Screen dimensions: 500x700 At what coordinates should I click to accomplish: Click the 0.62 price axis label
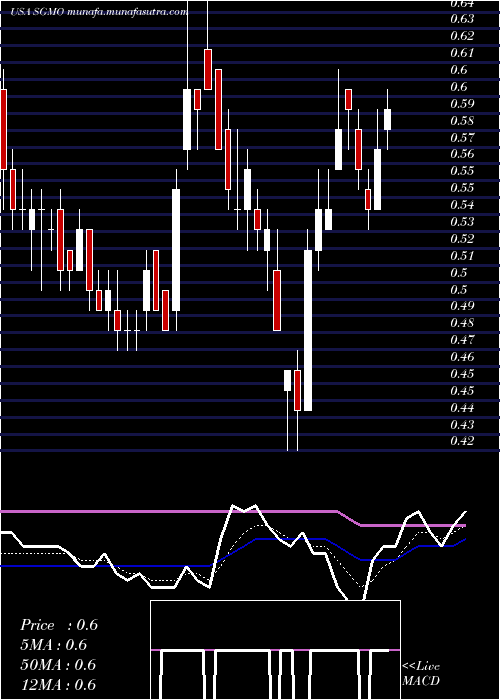462,36
